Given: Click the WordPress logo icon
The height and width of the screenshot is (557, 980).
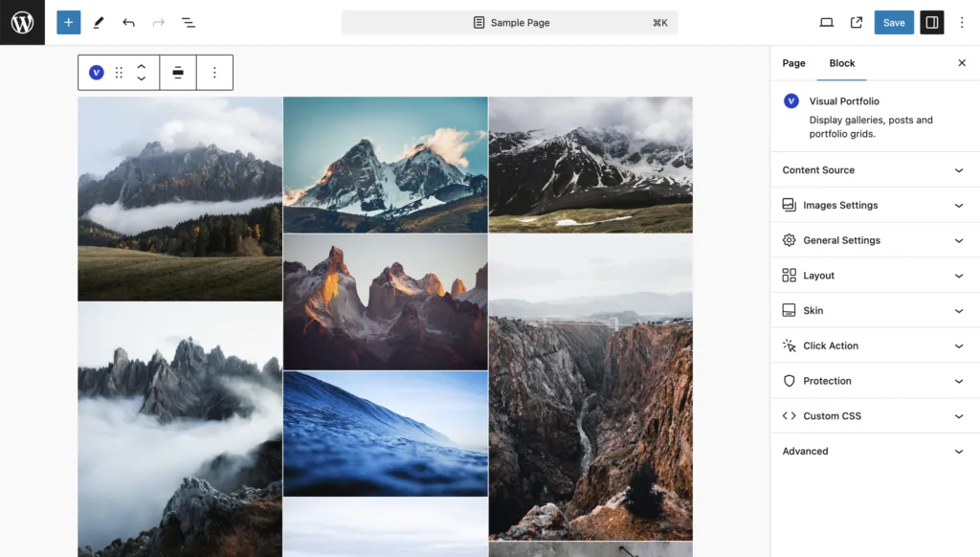Looking at the screenshot, I should pyautogui.click(x=22, y=22).
